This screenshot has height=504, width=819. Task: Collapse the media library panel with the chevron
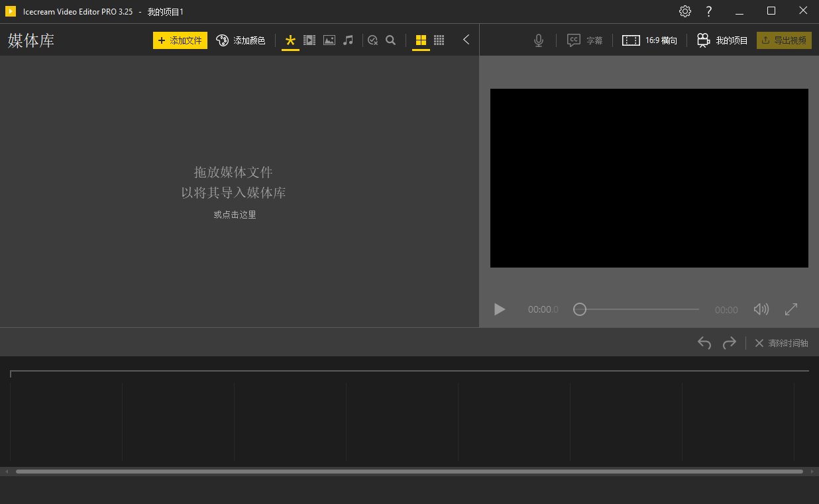pyautogui.click(x=466, y=40)
